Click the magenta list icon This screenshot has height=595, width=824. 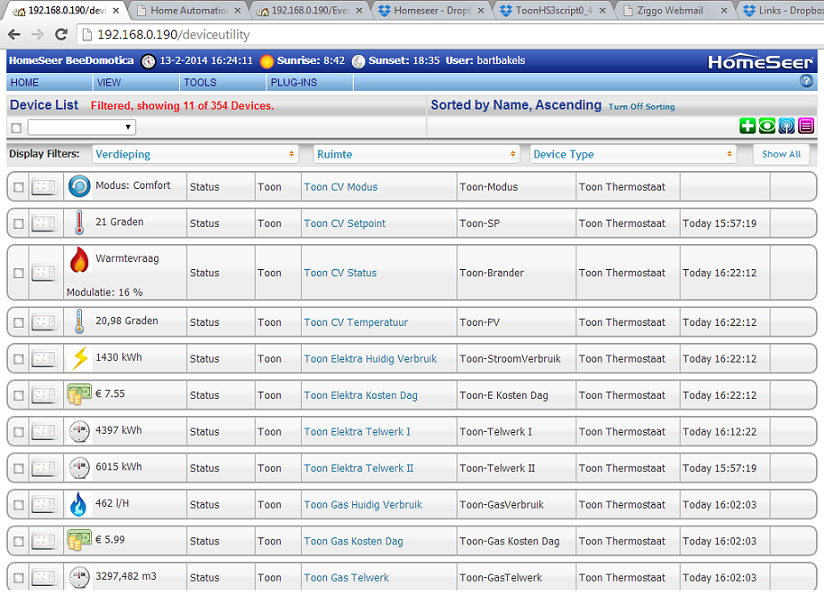(806, 126)
